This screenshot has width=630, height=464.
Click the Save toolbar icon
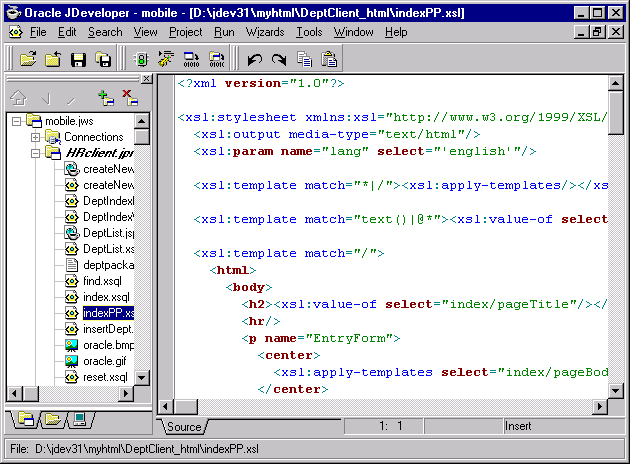(78, 60)
